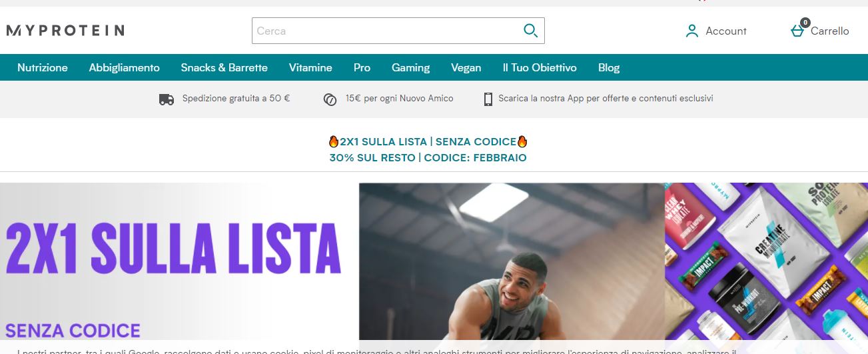Click the magnifying glass search icon
The image size is (868, 354).
click(x=530, y=31)
